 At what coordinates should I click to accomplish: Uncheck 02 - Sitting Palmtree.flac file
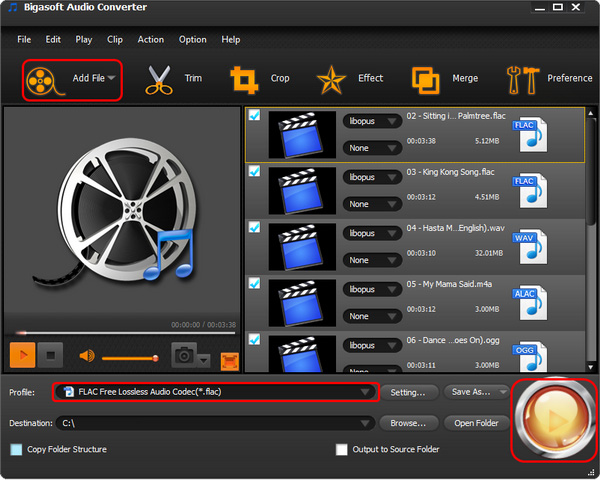[x=254, y=115]
